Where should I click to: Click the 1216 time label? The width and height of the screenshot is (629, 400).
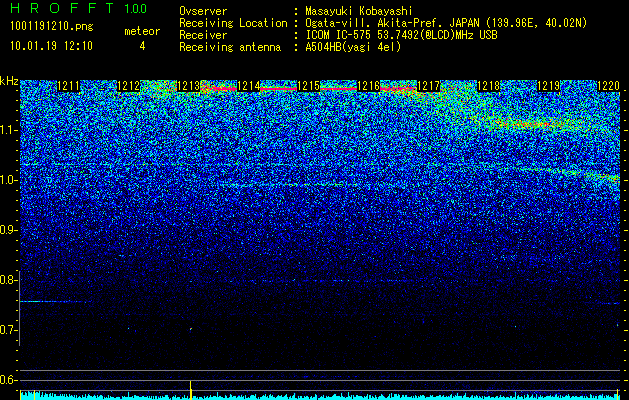[368, 86]
